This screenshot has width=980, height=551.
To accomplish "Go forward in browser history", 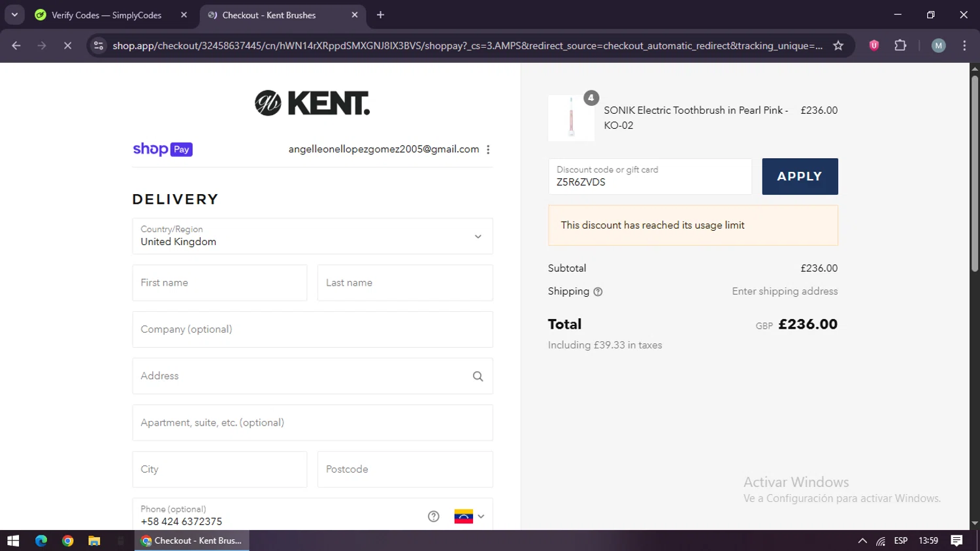I will click(x=42, y=46).
